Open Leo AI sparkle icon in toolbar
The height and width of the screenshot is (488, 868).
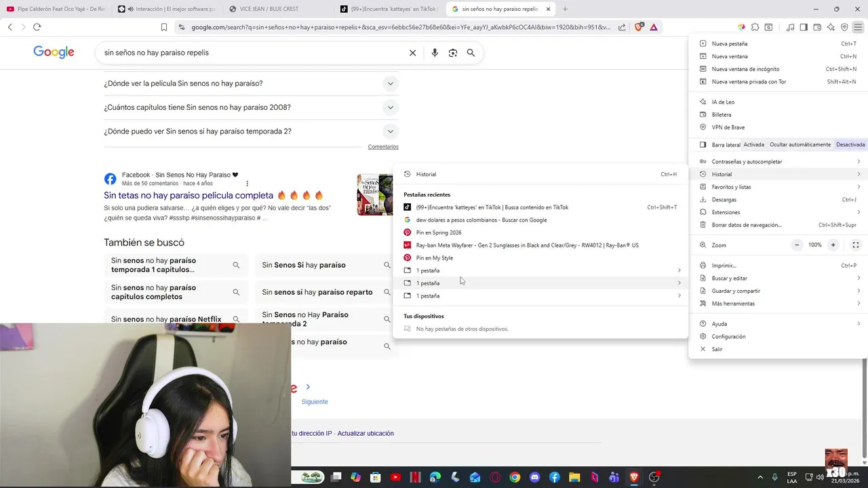831,27
